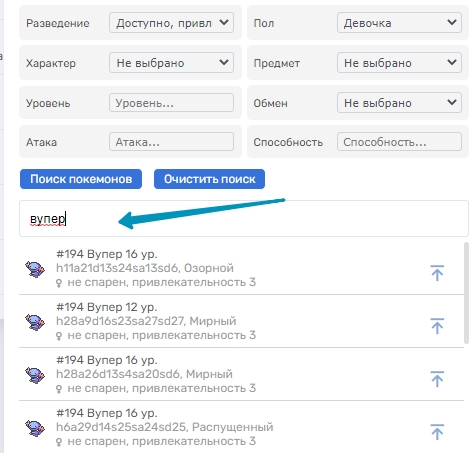Open the Пол dropdown showing Девочка
This screenshot has height=453, width=471.
(x=399, y=23)
